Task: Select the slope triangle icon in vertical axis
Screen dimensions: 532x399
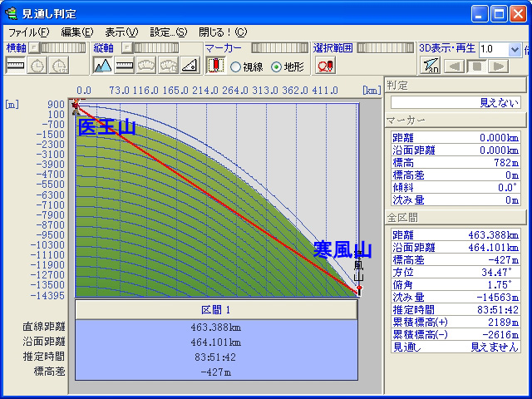Action: point(189,66)
